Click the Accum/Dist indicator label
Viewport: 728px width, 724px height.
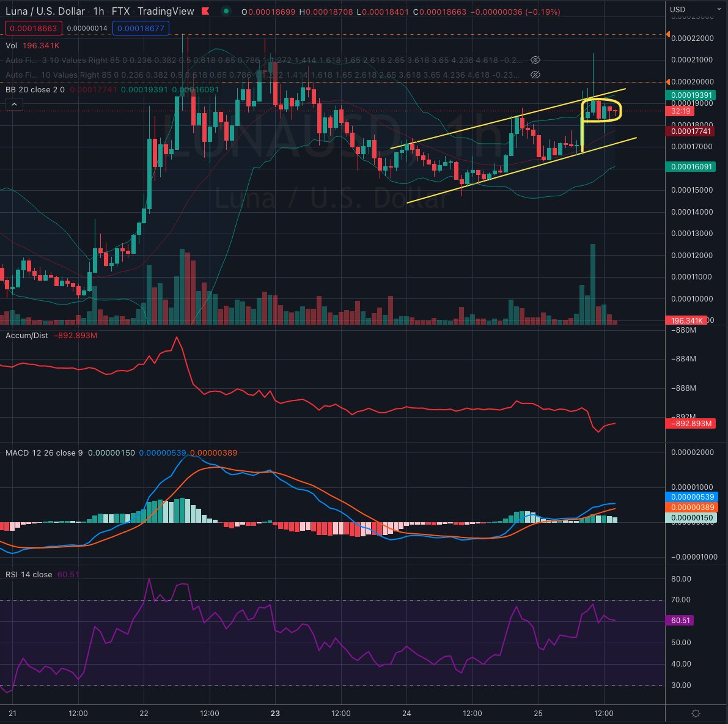click(26, 336)
